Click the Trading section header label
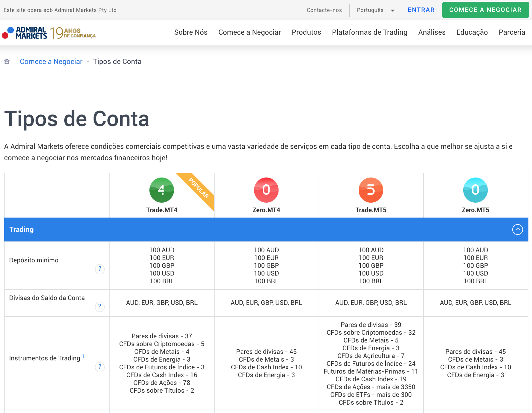 [22, 230]
